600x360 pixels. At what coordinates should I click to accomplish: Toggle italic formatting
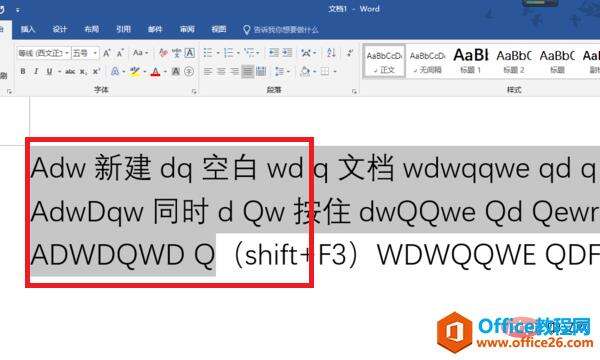point(36,71)
